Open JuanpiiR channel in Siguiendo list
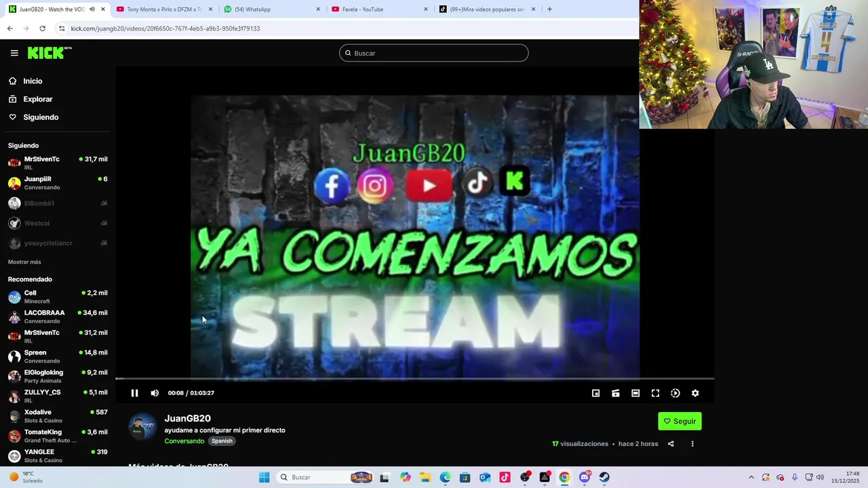868x488 pixels. coord(58,183)
